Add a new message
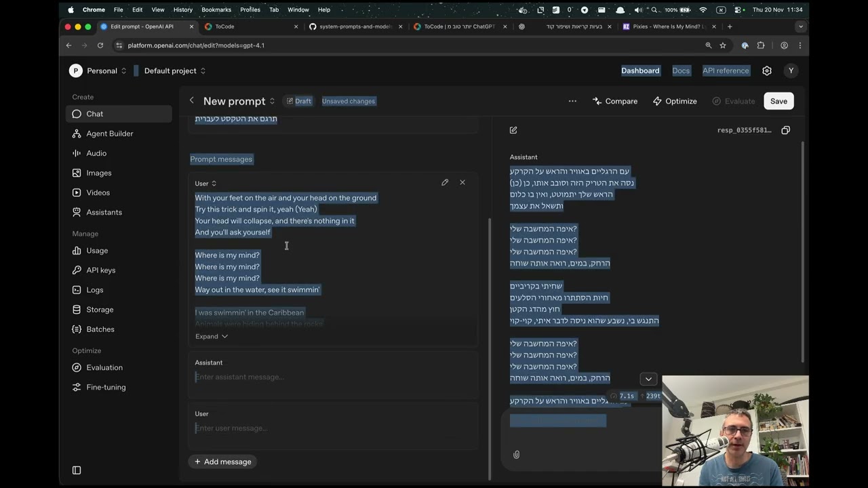868x488 pixels. [222, 462]
